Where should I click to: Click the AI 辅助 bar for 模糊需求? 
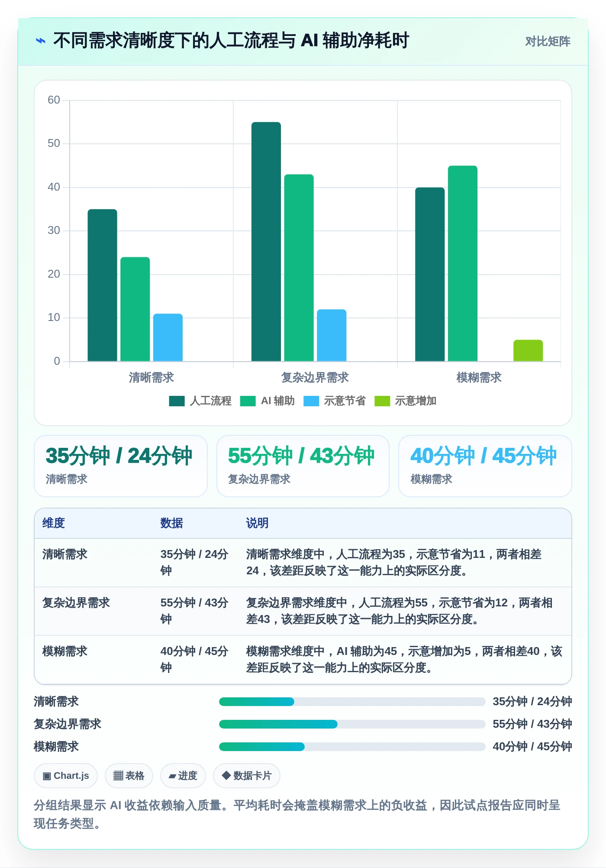(x=463, y=263)
